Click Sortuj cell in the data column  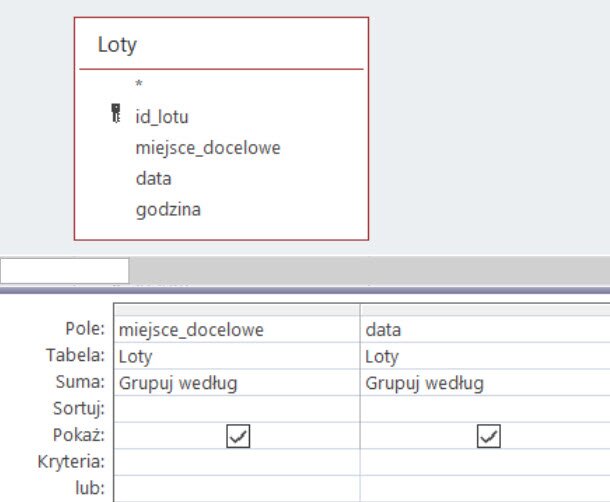[x=485, y=409]
